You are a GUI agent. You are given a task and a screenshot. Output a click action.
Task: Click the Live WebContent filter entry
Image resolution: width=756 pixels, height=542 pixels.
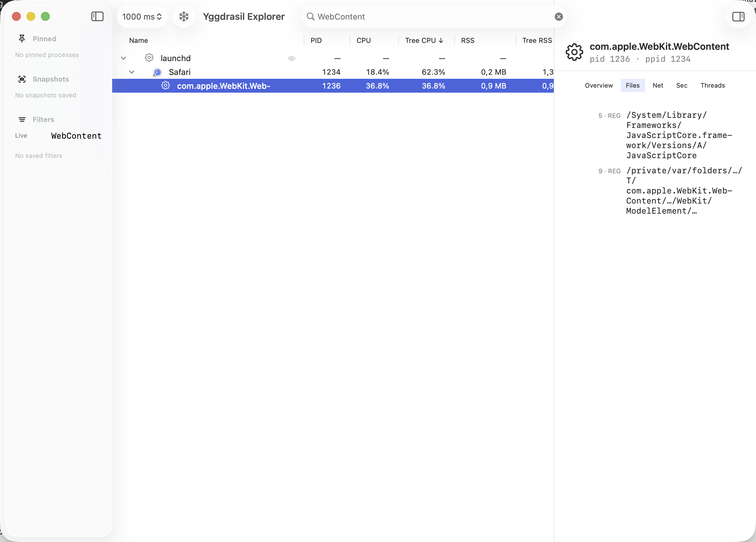[58, 136]
